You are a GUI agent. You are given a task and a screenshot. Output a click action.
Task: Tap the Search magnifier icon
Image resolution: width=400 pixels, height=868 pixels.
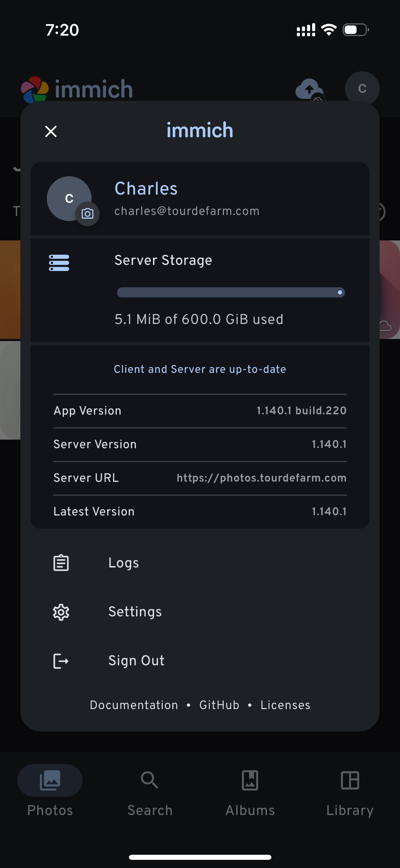[x=150, y=780]
